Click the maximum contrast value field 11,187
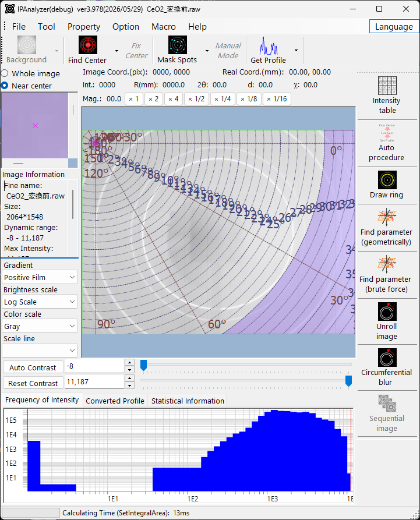This screenshot has width=420, height=520. tap(95, 382)
